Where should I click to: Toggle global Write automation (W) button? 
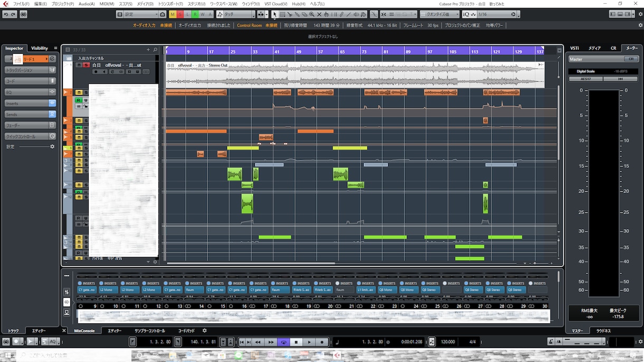[x=203, y=14]
